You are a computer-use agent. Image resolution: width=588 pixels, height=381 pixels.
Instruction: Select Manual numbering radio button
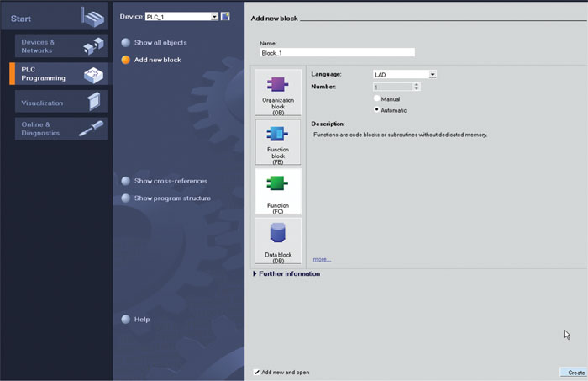[x=377, y=98]
